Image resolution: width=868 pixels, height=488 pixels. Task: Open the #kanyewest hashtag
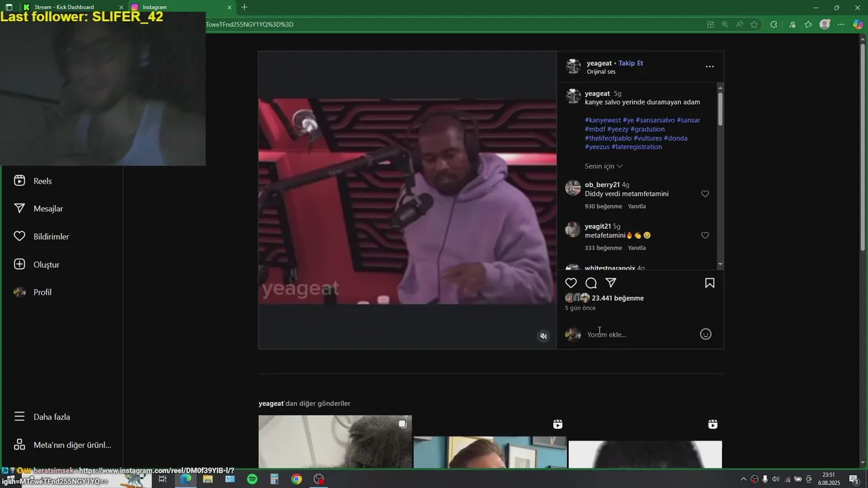(603, 120)
